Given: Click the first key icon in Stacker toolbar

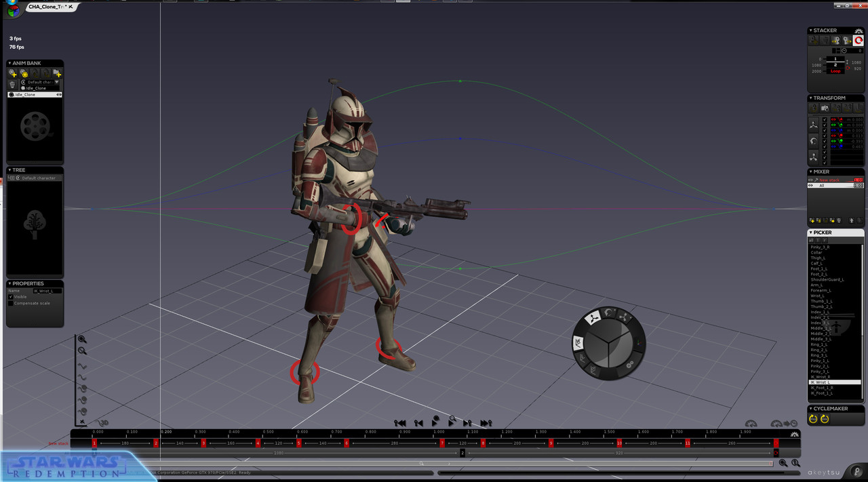Looking at the screenshot, I should pos(814,41).
